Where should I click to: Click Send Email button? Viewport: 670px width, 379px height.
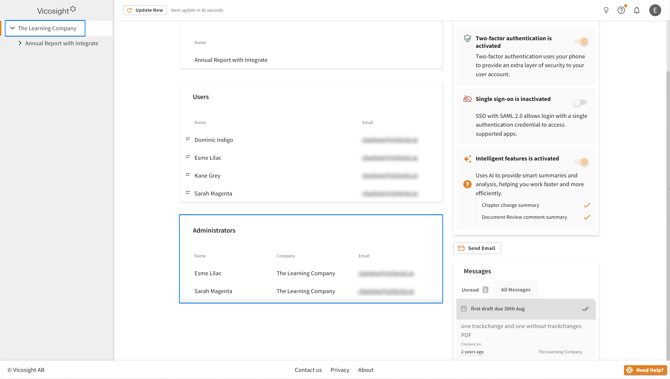(477, 248)
